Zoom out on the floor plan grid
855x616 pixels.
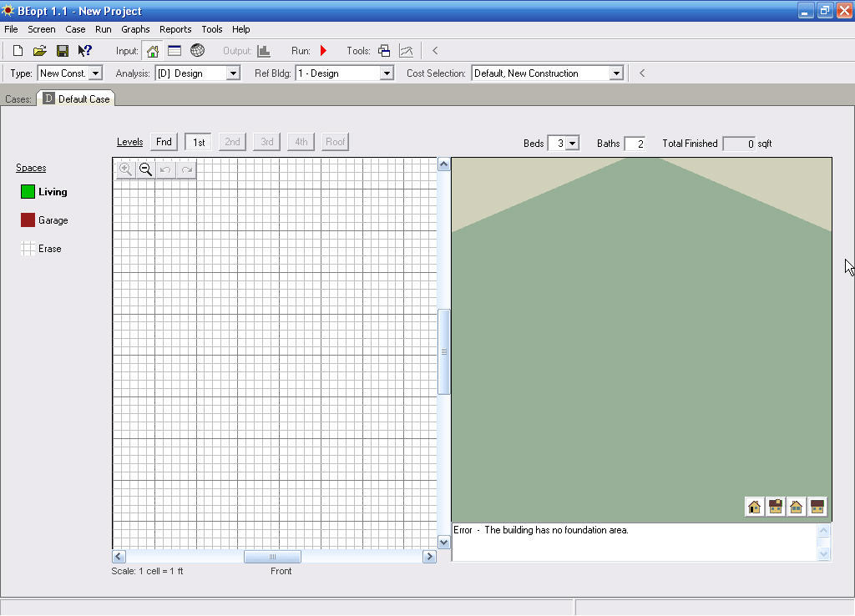(145, 169)
